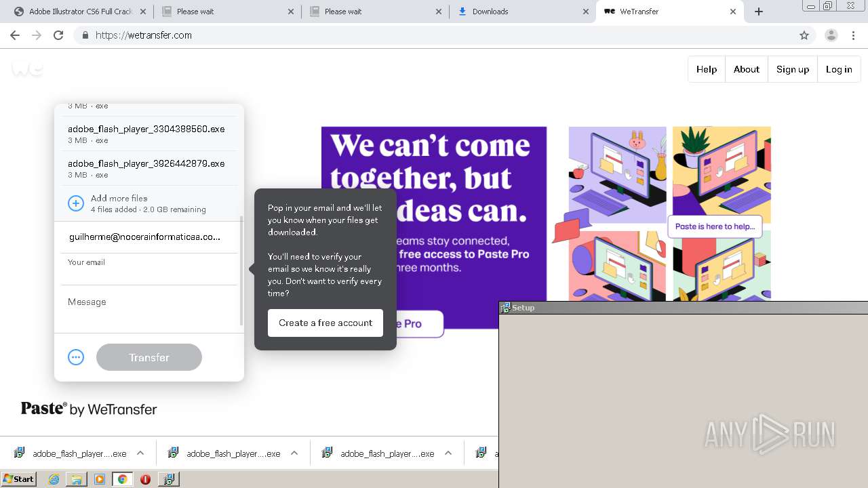This screenshot has height=488, width=868.
Task: Bookmark this page with the star icon
Action: pos(804,35)
